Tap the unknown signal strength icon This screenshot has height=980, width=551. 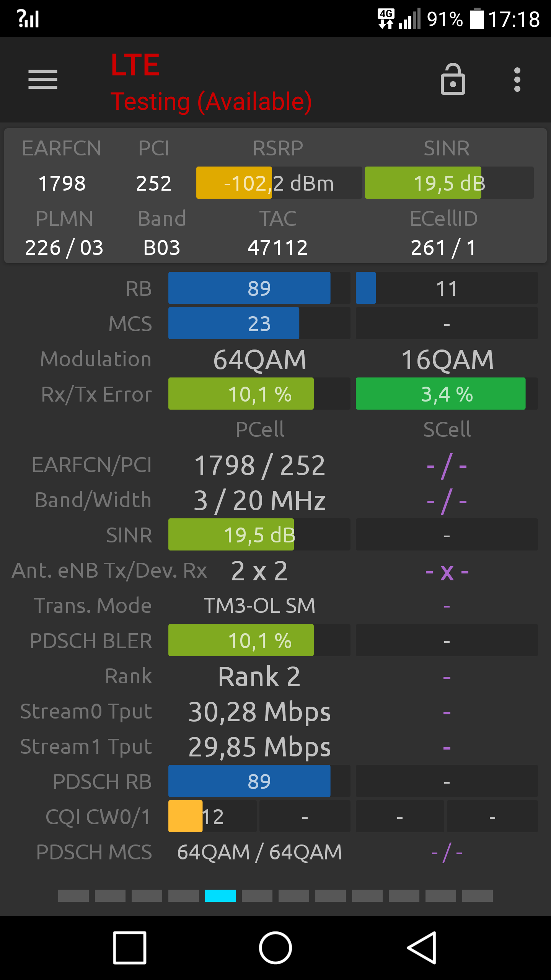tap(28, 18)
